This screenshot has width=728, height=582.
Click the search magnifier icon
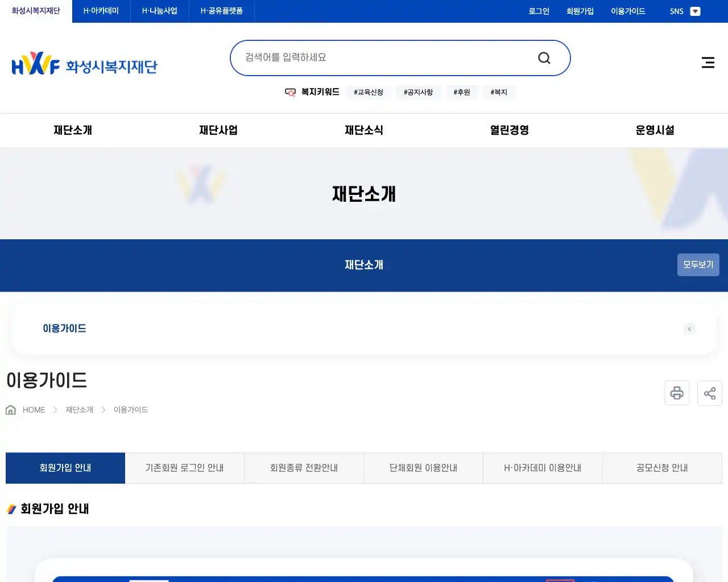(x=544, y=57)
